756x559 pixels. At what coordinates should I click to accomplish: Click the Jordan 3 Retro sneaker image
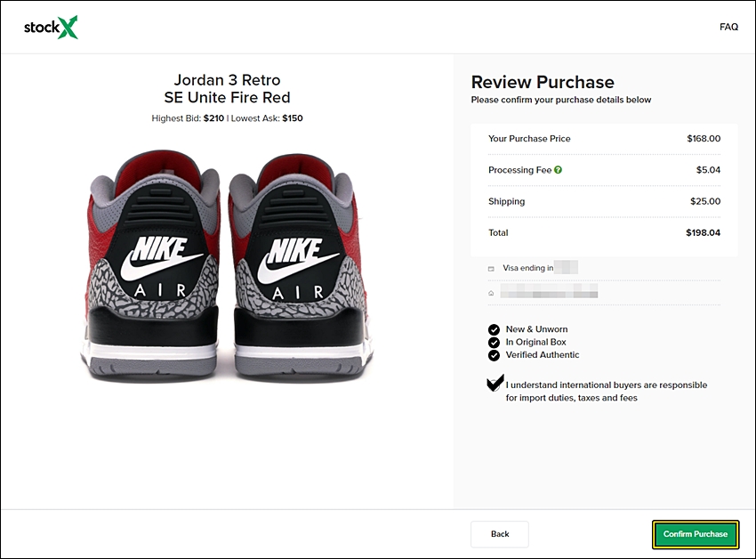tap(227, 266)
